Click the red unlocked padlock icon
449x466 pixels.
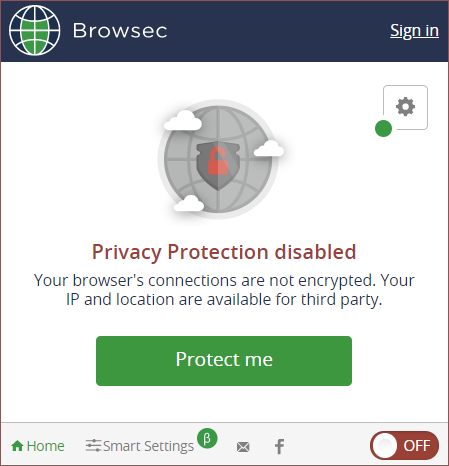[218, 161]
